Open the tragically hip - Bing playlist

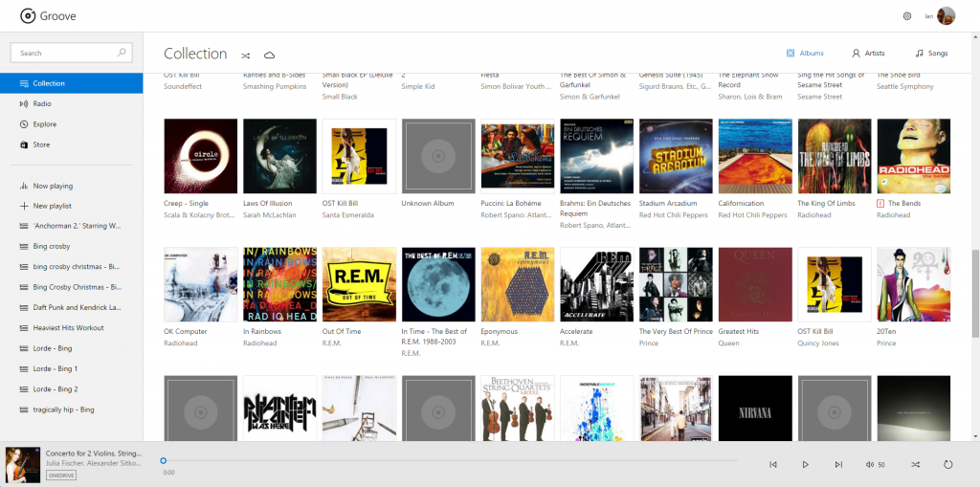tap(71, 410)
